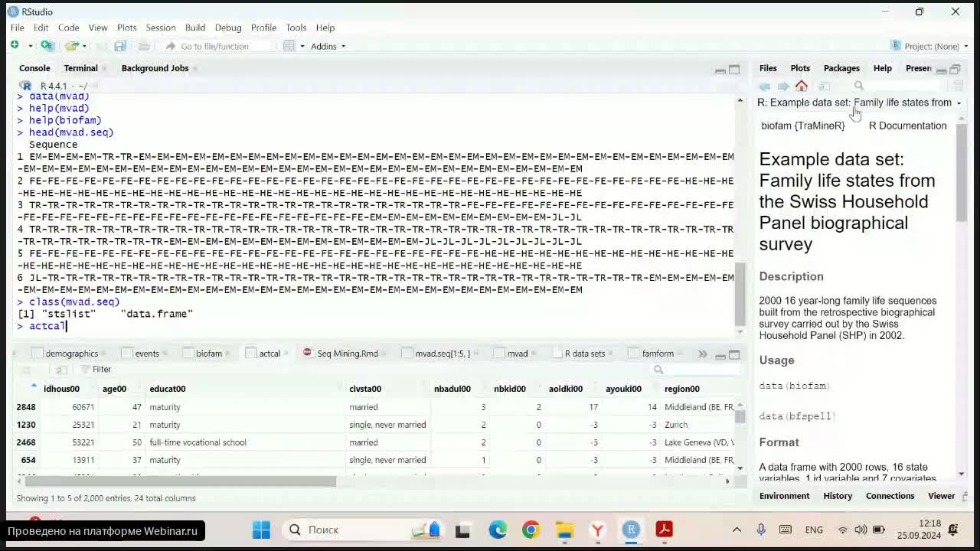
Task: Navigate forward in the Help pane
Action: pos(782,86)
